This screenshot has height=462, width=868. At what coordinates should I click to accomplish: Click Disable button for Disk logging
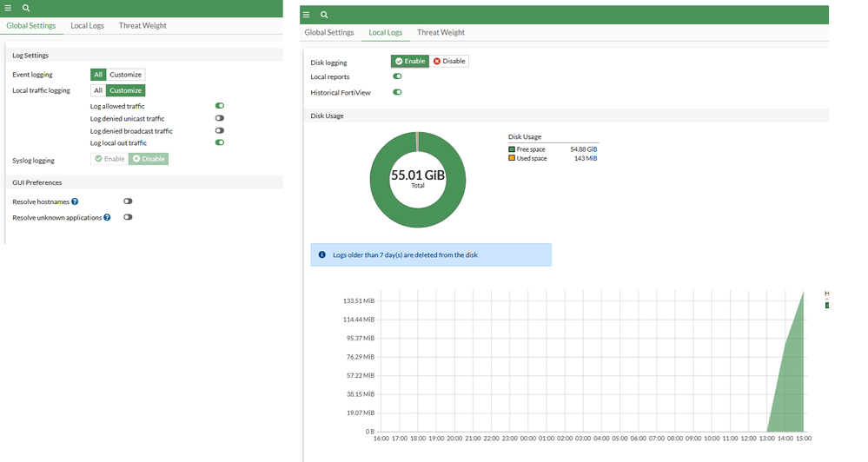[x=450, y=61]
